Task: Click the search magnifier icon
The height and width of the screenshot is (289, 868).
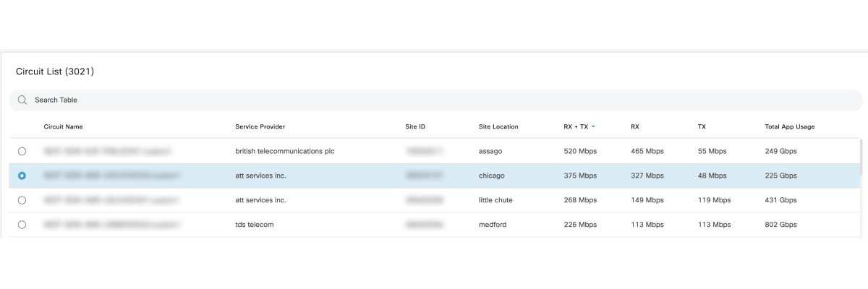Action: (22, 100)
